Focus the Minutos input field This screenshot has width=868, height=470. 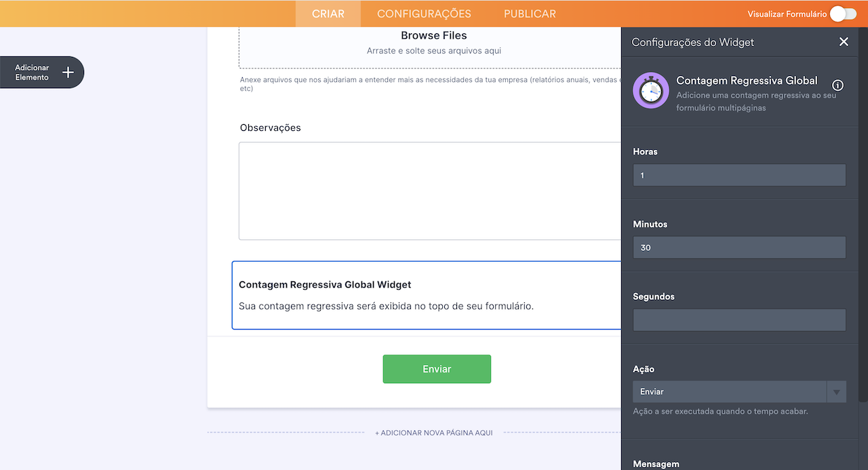coord(739,248)
